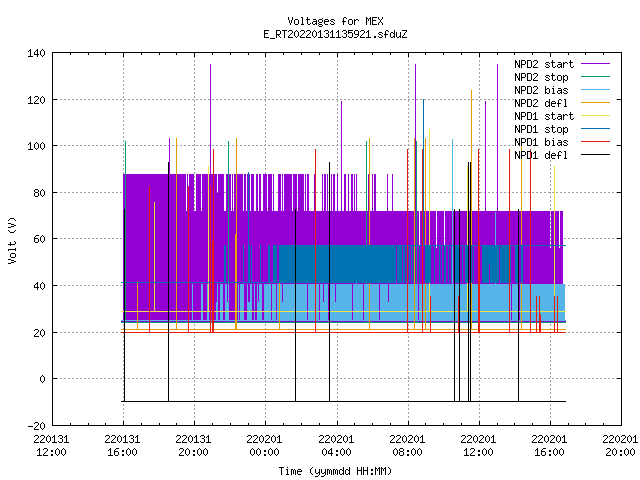This screenshot has height=480, width=640.
Task: Click the dark blue NPD1 stop legend line
Action: coord(596,129)
